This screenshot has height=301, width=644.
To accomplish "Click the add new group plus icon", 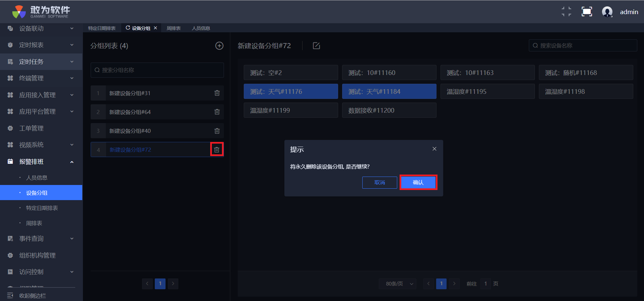I will coord(219,46).
